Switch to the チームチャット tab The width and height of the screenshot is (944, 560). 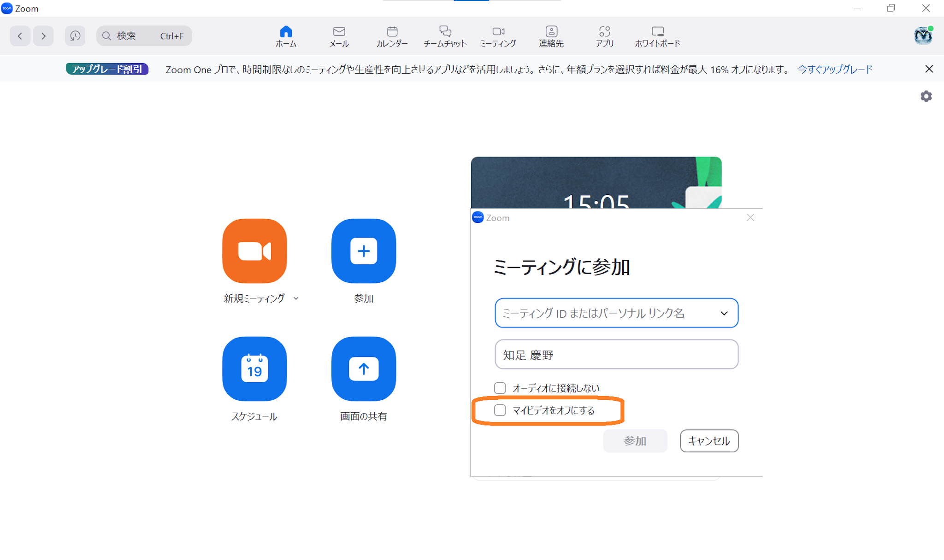(x=445, y=36)
